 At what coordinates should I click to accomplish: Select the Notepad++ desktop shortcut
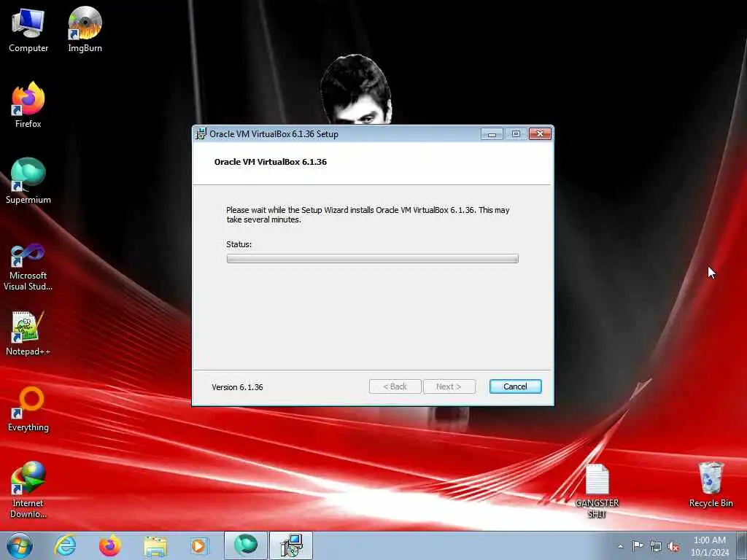28,332
